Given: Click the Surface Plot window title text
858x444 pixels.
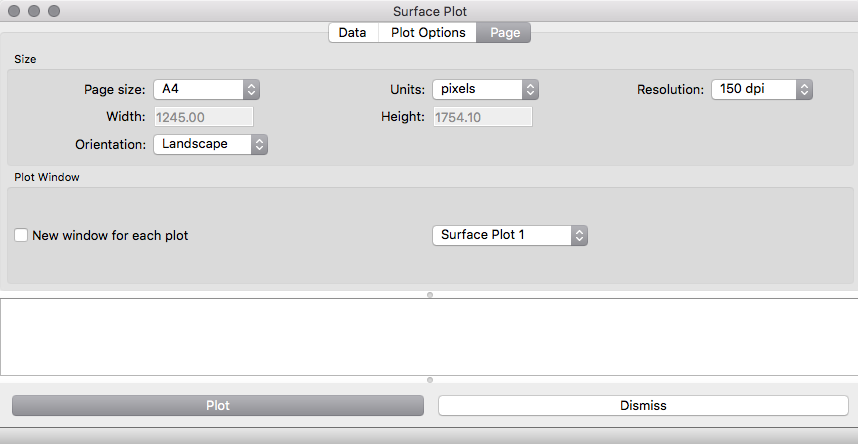Looking at the screenshot, I should pyautogui.click(x=430, y=11).
